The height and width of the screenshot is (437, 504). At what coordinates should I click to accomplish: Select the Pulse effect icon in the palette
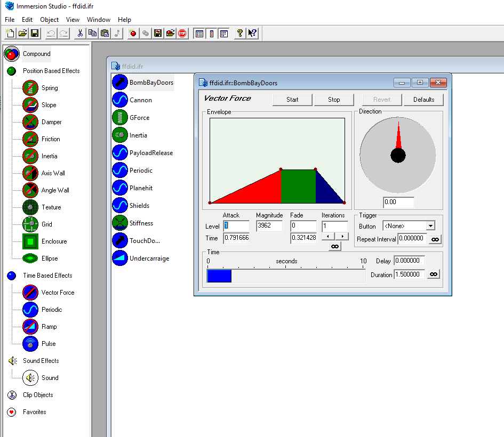point(30,344)
